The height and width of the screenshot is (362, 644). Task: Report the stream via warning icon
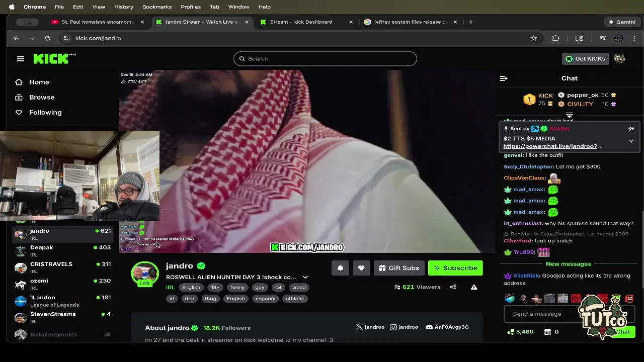[x=474, y=287]
